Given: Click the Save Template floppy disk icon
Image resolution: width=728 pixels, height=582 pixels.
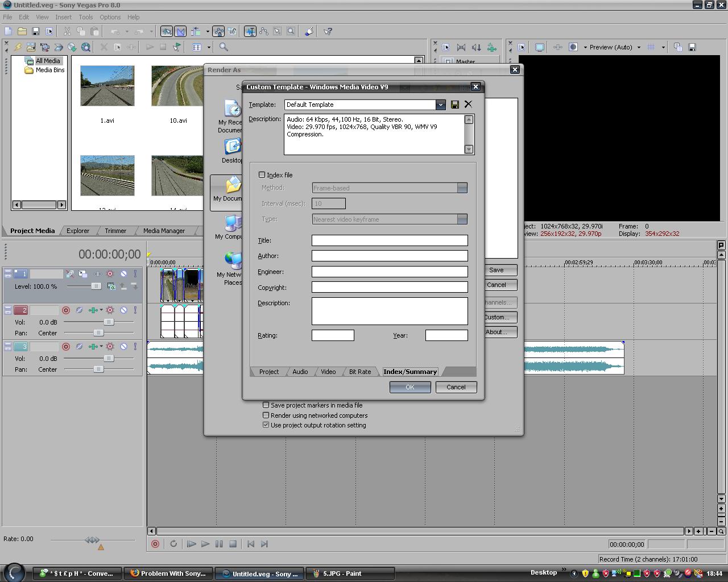Looking at the screenshot, I should pyautogui.click(x=454, y=105).
